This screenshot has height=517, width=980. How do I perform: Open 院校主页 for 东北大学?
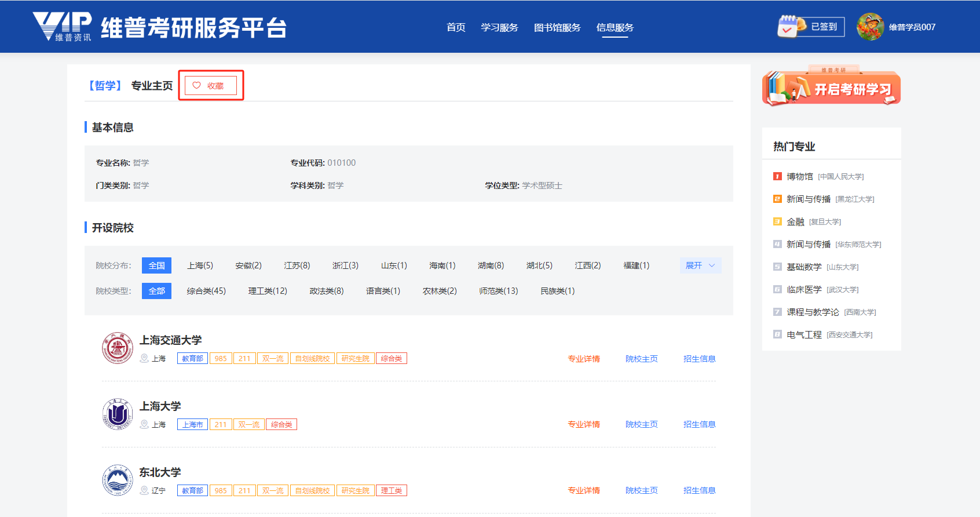tap(642, 490)
